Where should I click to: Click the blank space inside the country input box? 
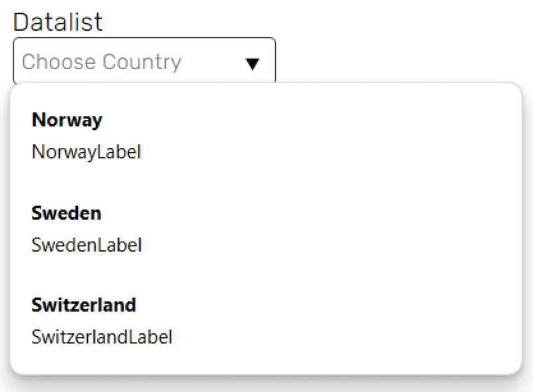coord(213,62)
